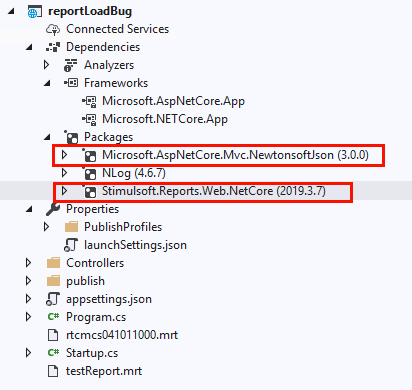Click the Properties wrench icon
The width and height of the screenshot is (412, 390).
pyautogui.click(x=53, y=209)
